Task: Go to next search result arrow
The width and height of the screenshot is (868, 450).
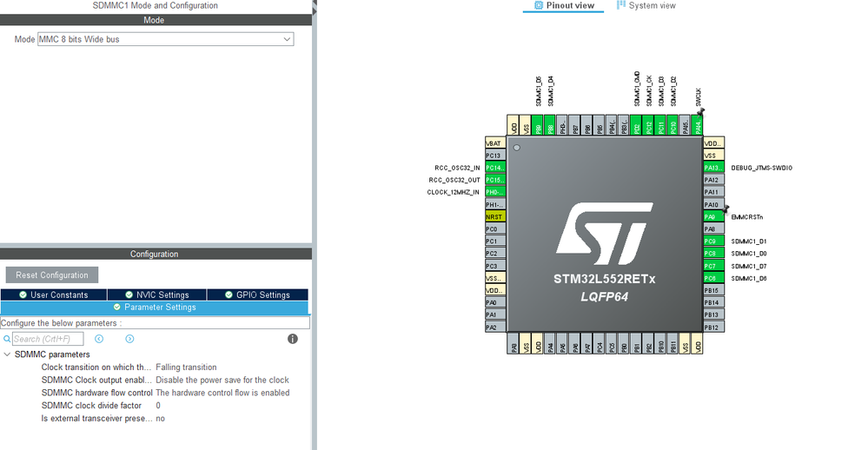Action: [x=129, y=339]
